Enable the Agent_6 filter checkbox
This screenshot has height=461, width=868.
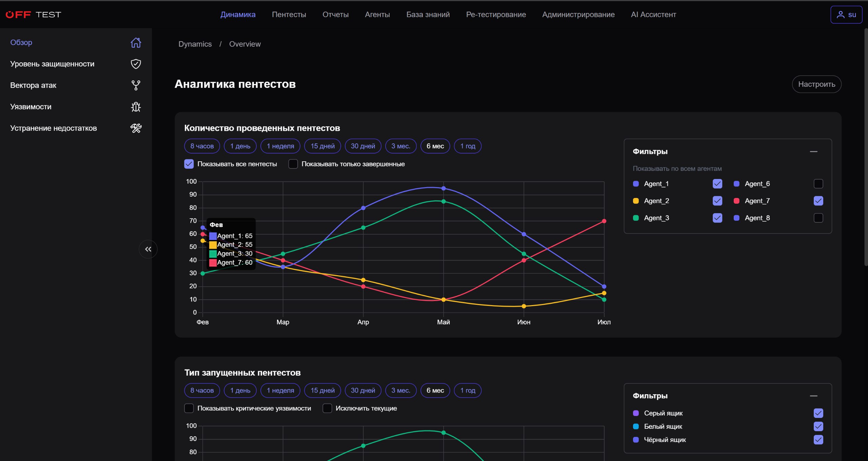(x=818, y=184)
